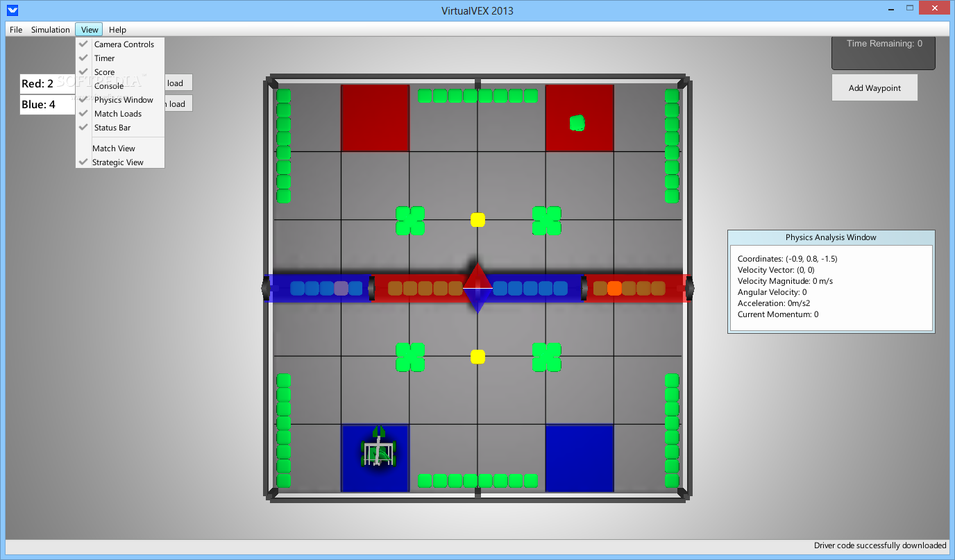Click the bottom row of green balls
Viewport: 955px width, 560px height.
coord(477,480)
